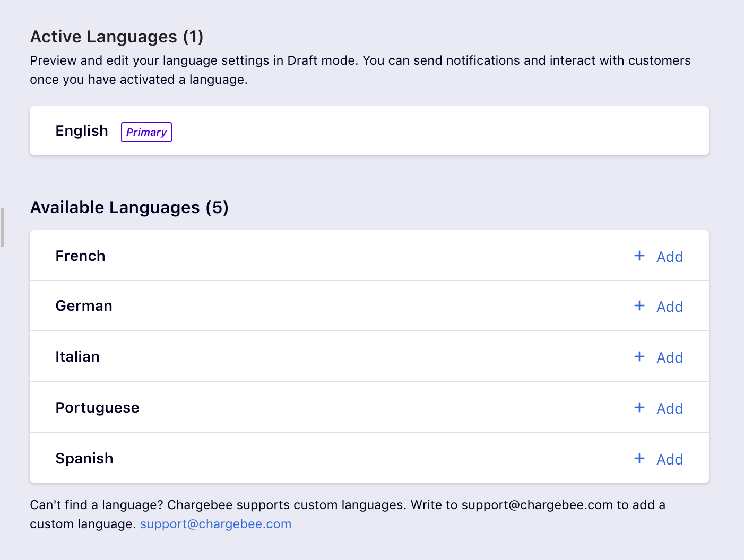This screenshot has height=560, width=744.
Task: Select the German language name
Action: click(x=84, y=306)
